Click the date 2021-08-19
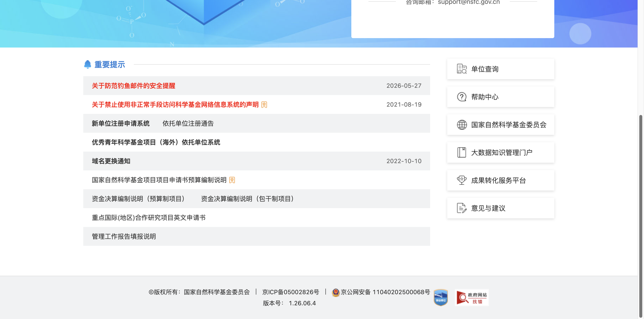Image resolution: width=644 pixels, height=319 pixels. coord(404,104)
